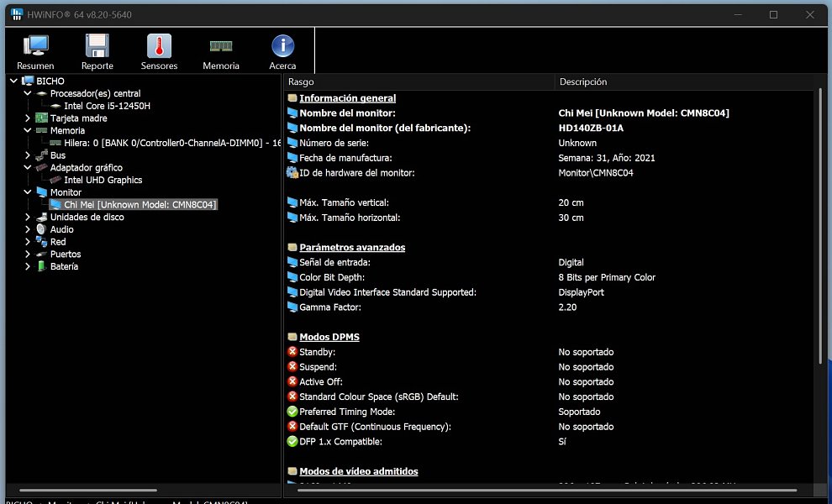The height and width of the screenshot is (504, 832).
Task: Expand the Tarjeta madre node
Action: point(28,118)
